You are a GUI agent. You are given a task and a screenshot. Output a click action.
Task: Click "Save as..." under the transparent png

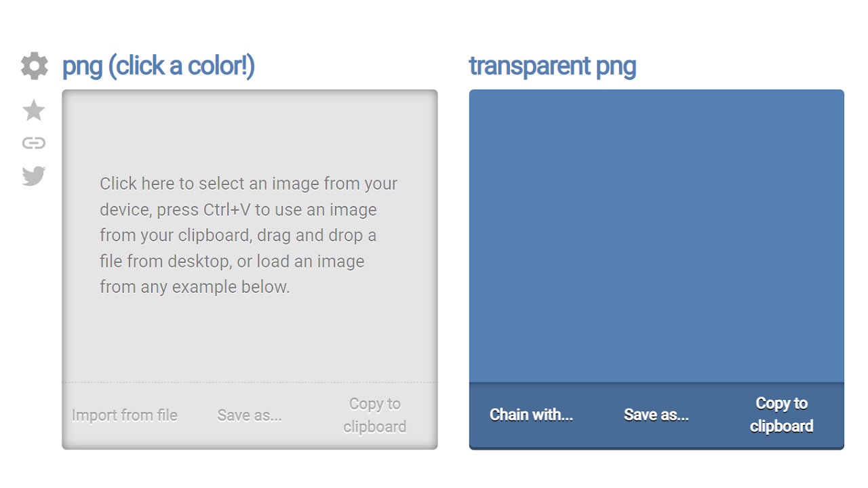point(656,414)
